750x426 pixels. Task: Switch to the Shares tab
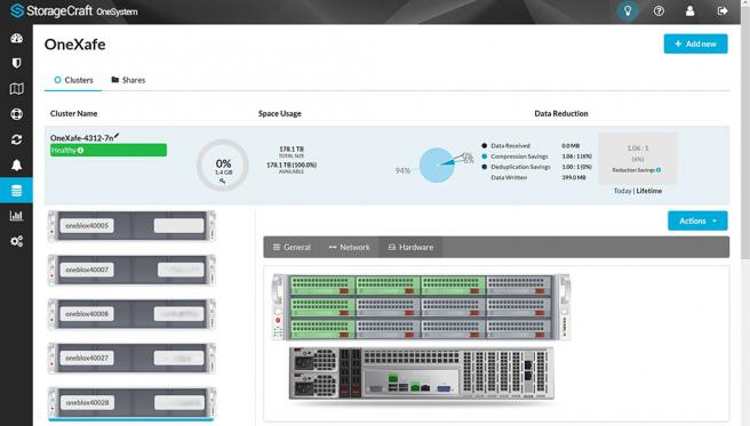point(128,80)
